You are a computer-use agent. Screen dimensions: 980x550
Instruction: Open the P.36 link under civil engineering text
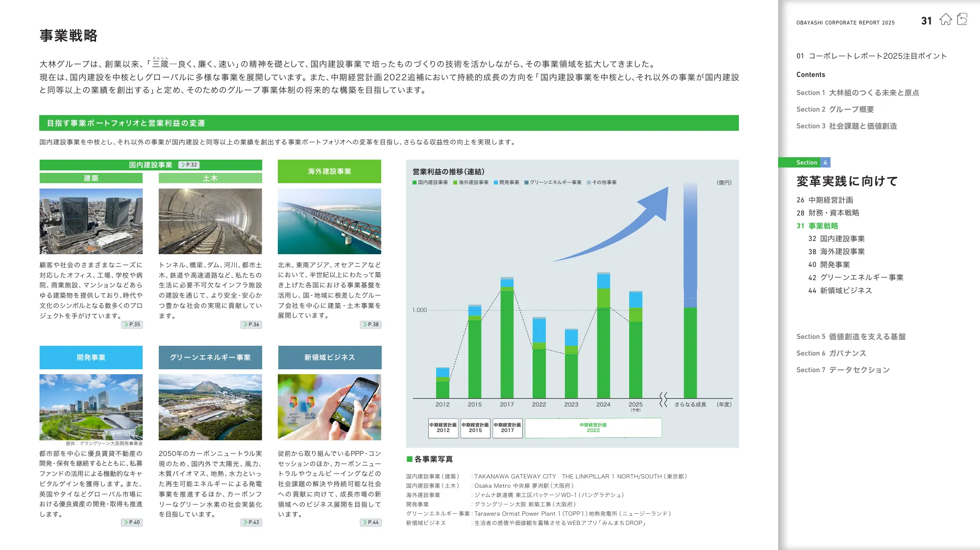coord(251,325)
